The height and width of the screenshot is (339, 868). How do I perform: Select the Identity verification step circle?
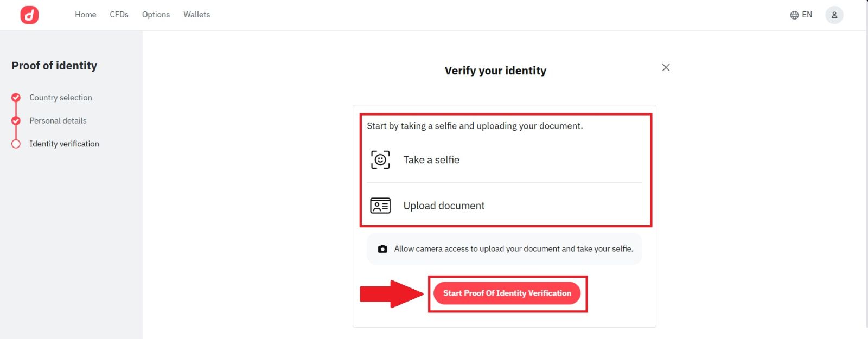pos(15,144)
